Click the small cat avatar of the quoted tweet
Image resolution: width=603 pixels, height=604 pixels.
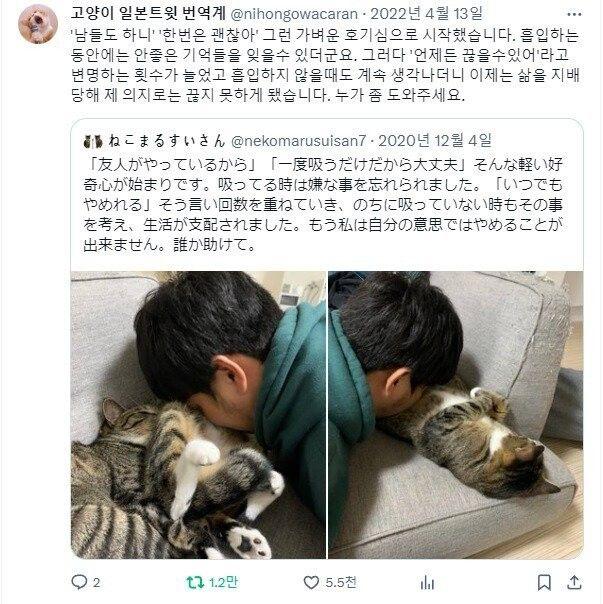[x=93, y=141]
